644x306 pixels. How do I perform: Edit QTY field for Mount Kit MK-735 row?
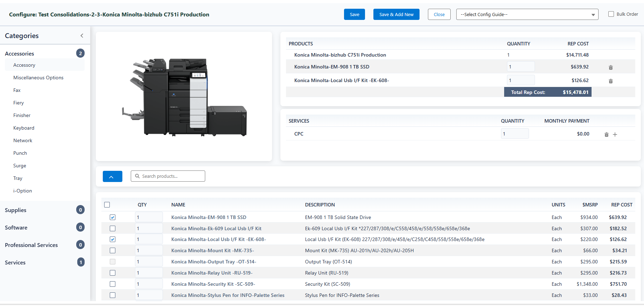(x=149, y=250)
